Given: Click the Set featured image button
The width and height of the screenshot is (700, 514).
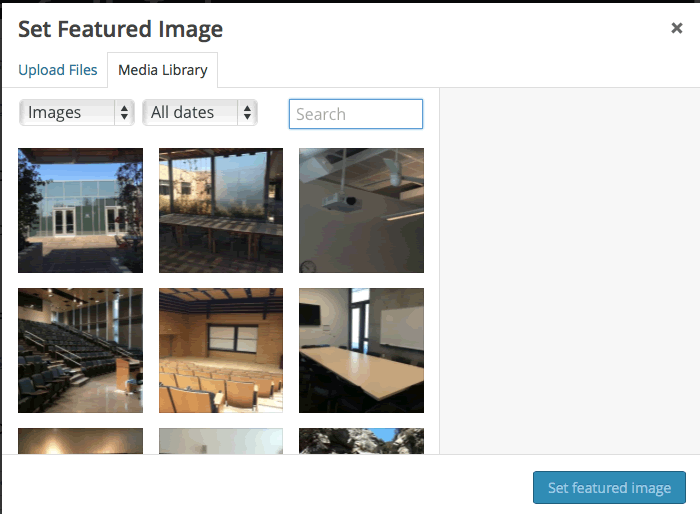Looking at the screenshot, I should click(609, 488).
